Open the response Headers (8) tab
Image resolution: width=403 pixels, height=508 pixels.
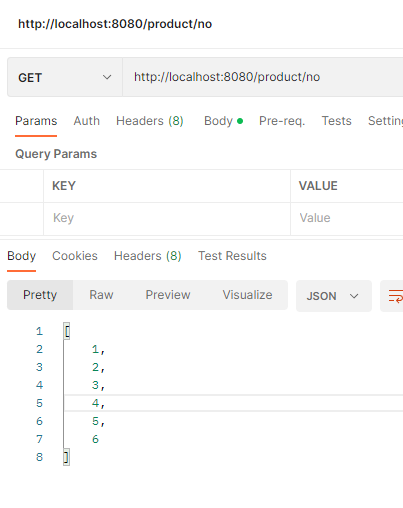(x=148, y=256)
